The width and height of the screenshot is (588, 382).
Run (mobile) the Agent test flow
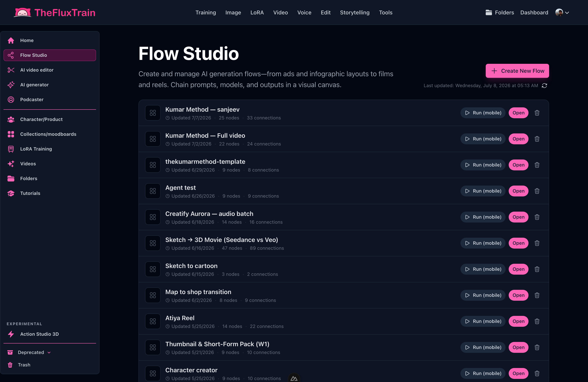[483, 191]
